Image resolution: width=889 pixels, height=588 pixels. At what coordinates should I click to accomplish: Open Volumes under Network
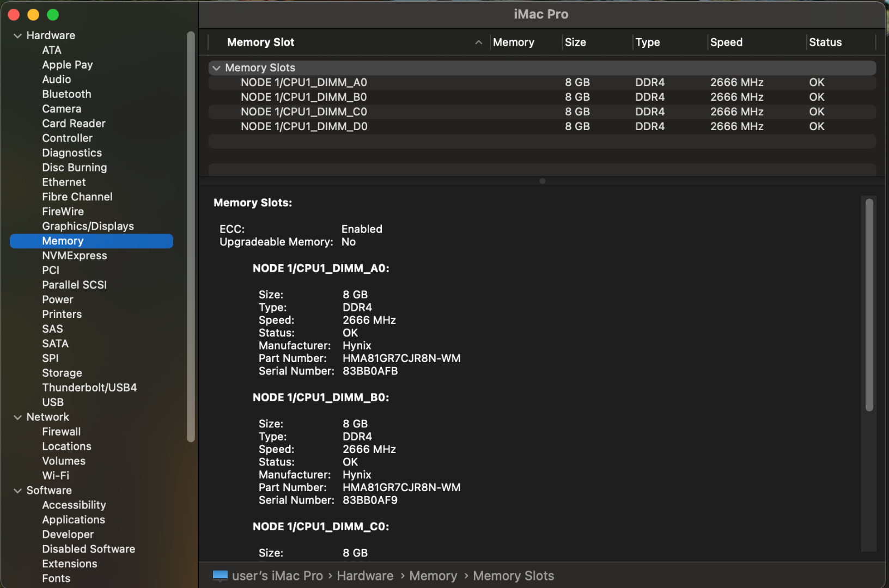64,462
